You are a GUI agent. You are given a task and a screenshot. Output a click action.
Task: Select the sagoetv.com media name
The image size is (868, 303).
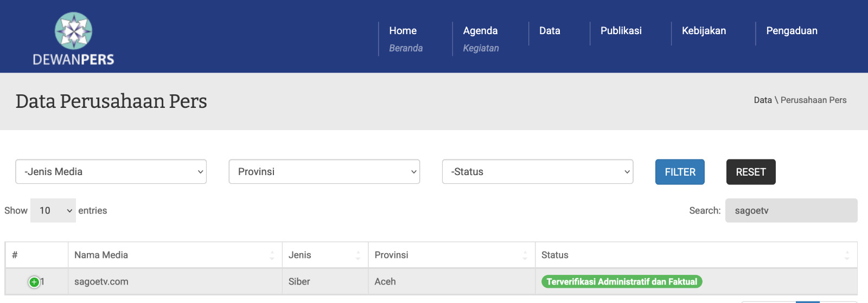tap(101, 282)
